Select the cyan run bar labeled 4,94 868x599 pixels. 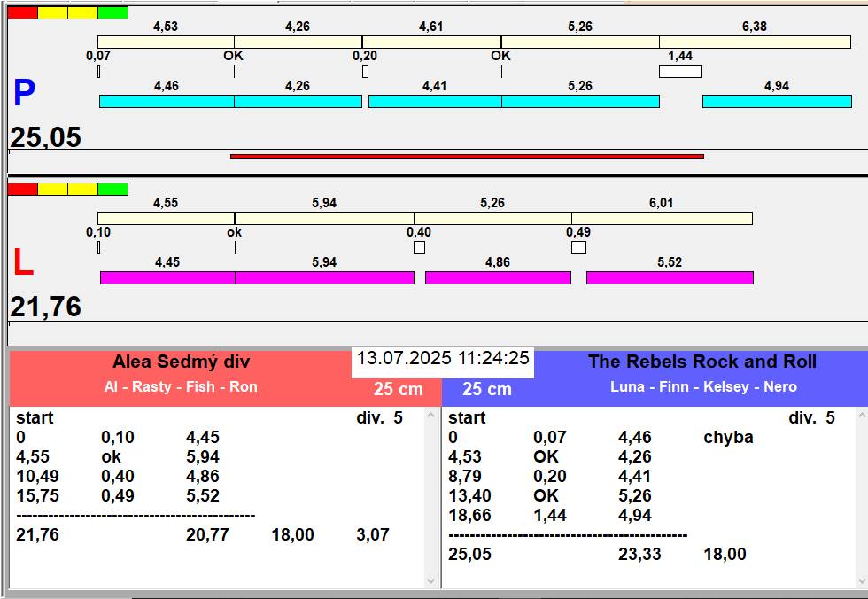(778, 101)
